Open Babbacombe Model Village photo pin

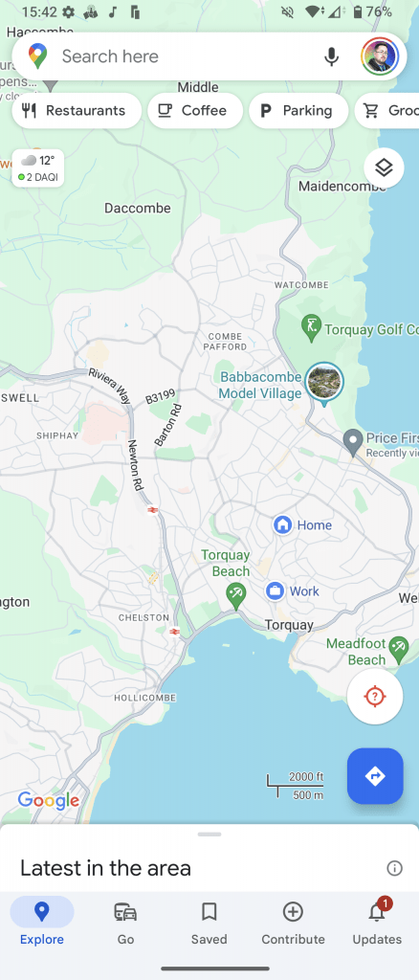pyautogui.click(x=324, y=383)
